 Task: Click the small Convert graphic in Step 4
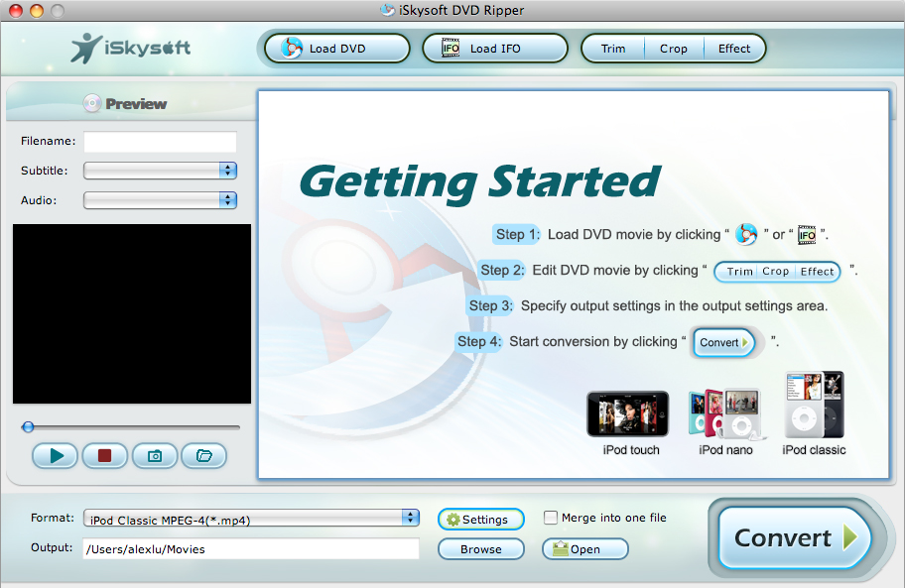723,342
